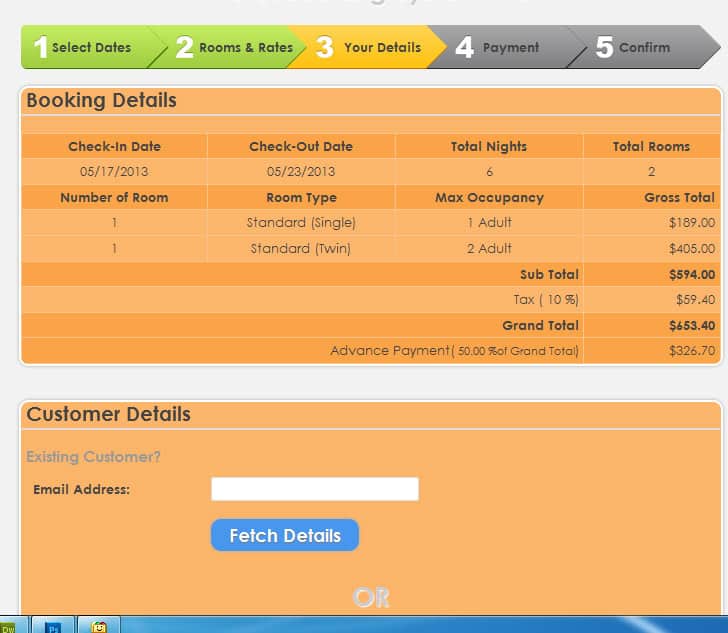The image size is (728, 633).
Task: Select the Standard (Twin) room row
Action: point(370,248)
